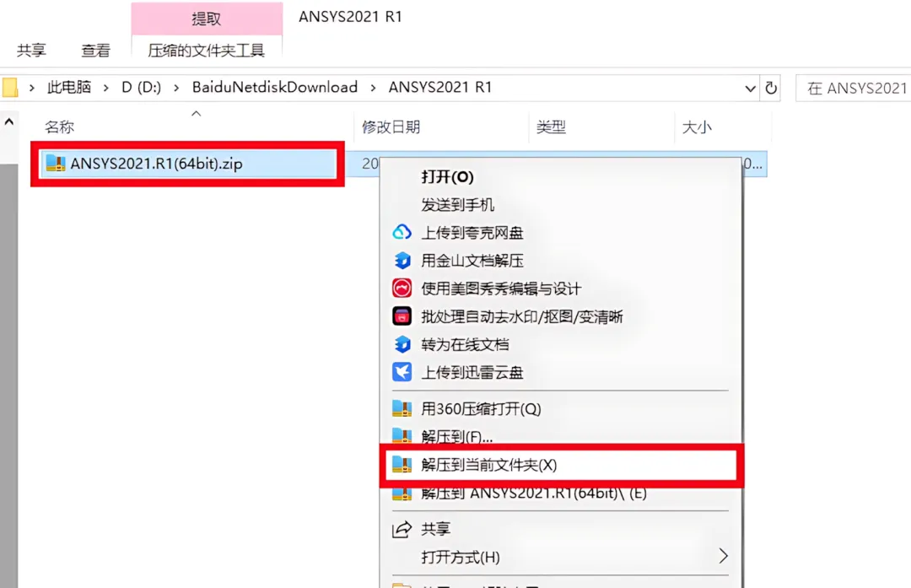Click the Kingsoft docs extract icon
911x588 pixels.
click(x=402, y=261)
